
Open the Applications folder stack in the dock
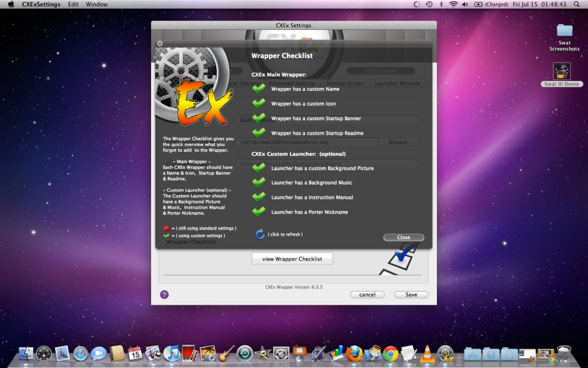473,354
